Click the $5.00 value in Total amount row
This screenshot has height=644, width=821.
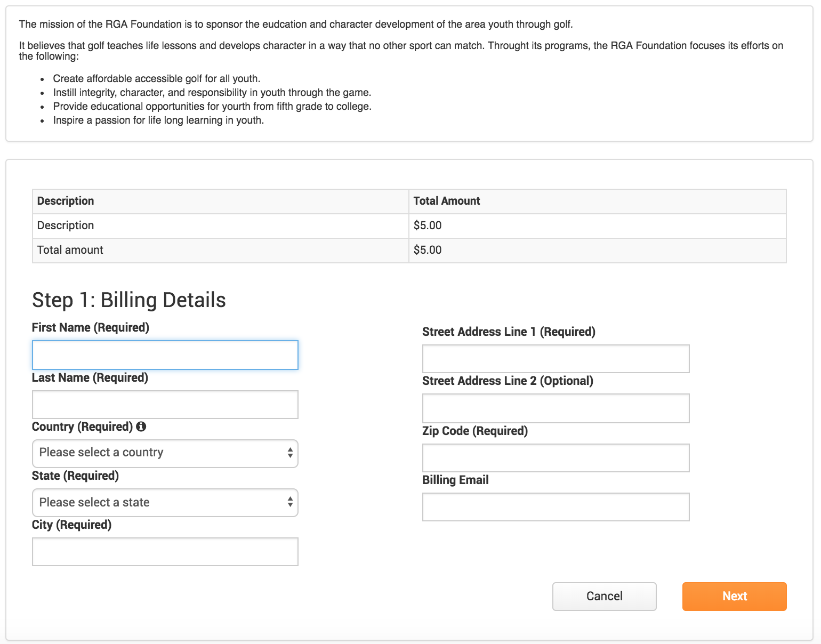[x=428, y=250]
